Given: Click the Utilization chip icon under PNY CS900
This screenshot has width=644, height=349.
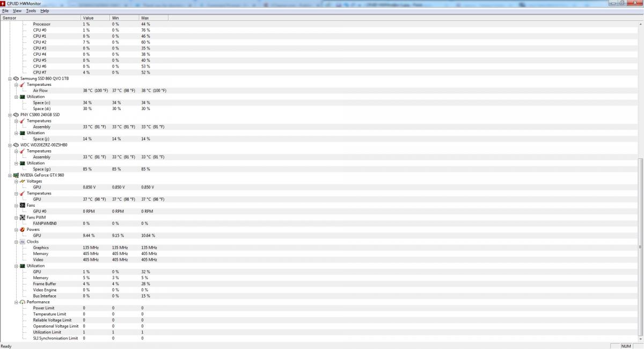Looking at the screenshot, I should (x=23, y=133).
